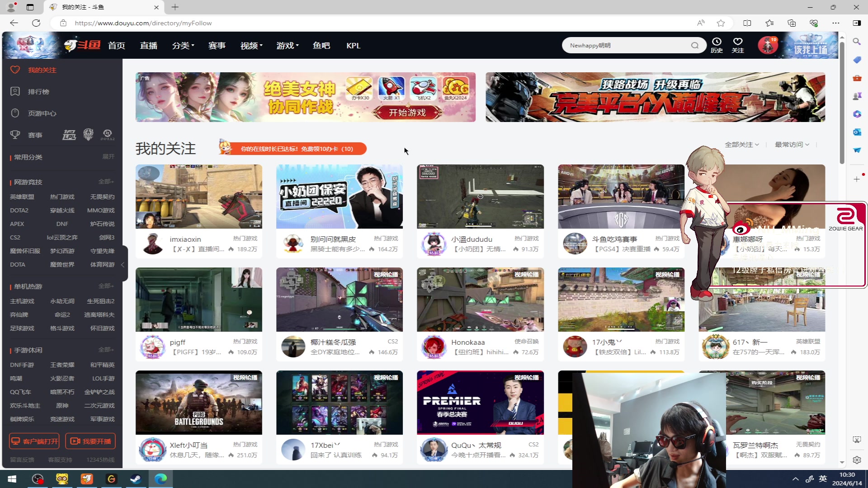Click the 我要开播 button
Viewport: 868px width, 488px height.
click(x=90, y=441)
